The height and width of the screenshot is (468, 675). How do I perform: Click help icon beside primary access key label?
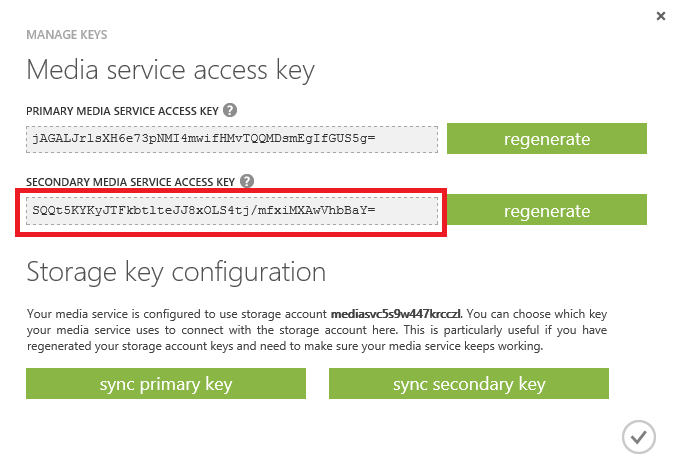[x=230, y=109]
